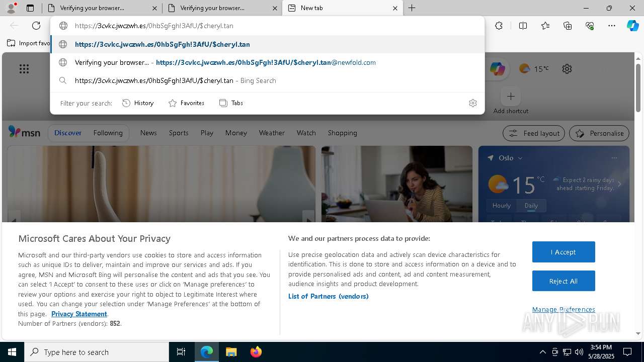The width and height of the screenshot is (644, 362).
Task: Select Hourly forecast toggle
Action: pos(502,206)
